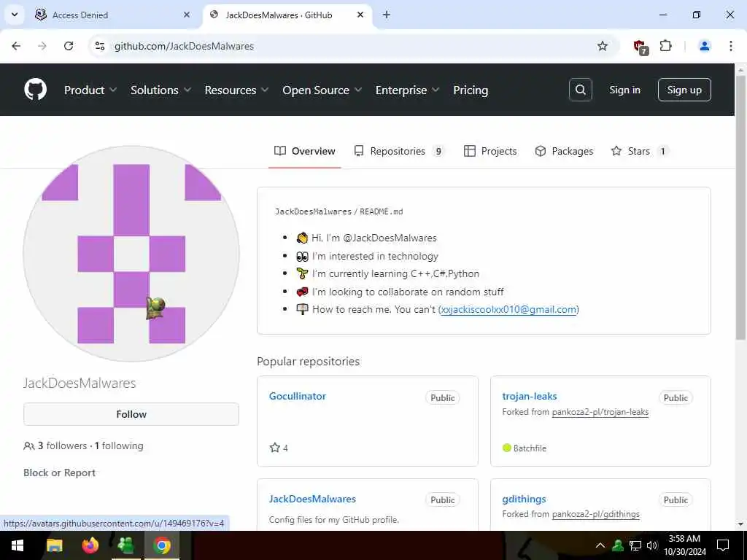Click the Sign up button
This screenshot has width=747, height=560.
(x=684, y=90)
